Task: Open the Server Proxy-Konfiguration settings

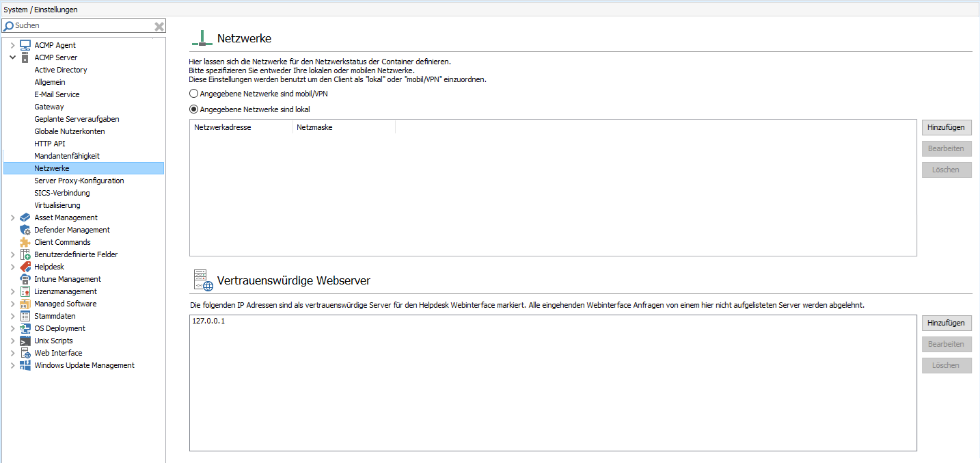Action: pyautogui.click(x=79, y=181)
